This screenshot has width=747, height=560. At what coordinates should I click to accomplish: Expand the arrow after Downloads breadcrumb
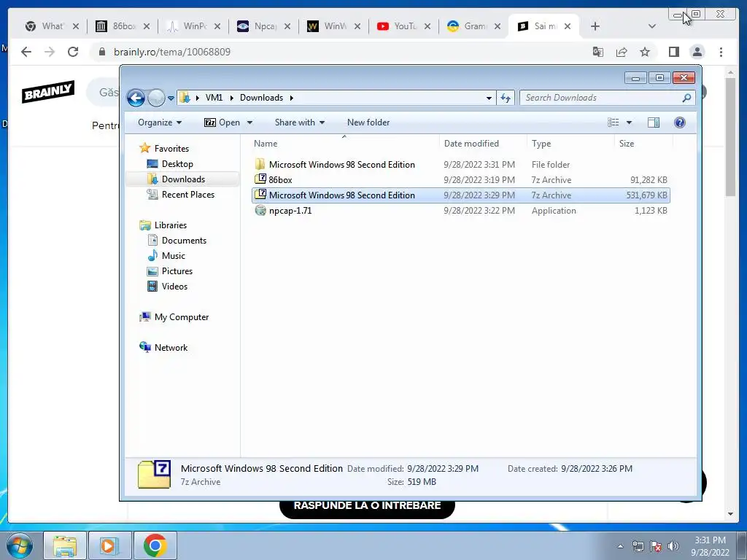click(291, 98)
